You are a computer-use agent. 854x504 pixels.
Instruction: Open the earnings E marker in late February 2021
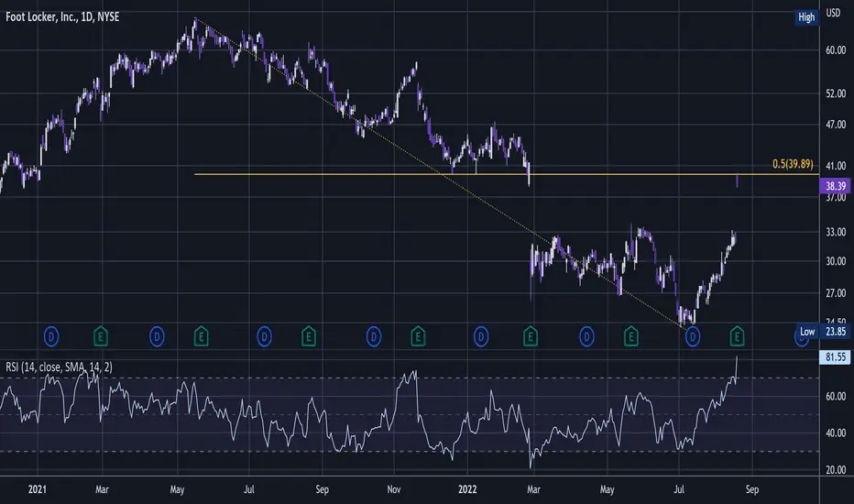[x=100, y=336]
